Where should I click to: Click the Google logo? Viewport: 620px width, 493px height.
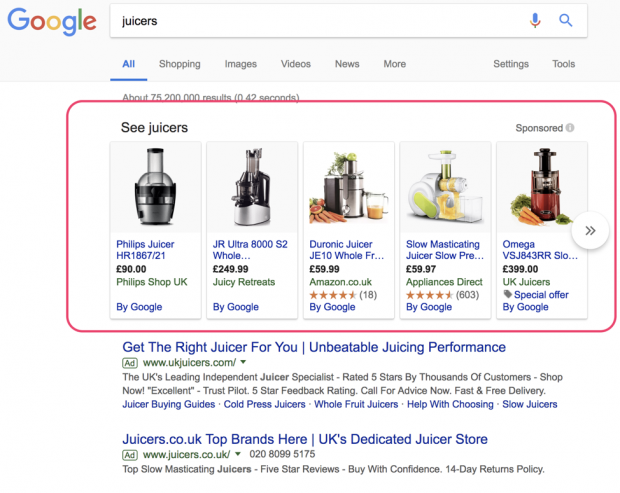coord(52,22)
